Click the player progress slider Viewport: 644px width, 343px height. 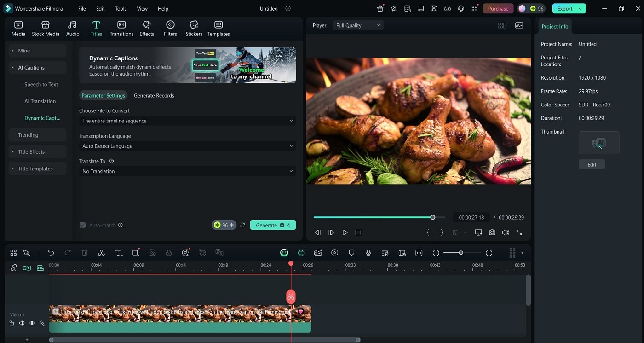click(379, 217)
